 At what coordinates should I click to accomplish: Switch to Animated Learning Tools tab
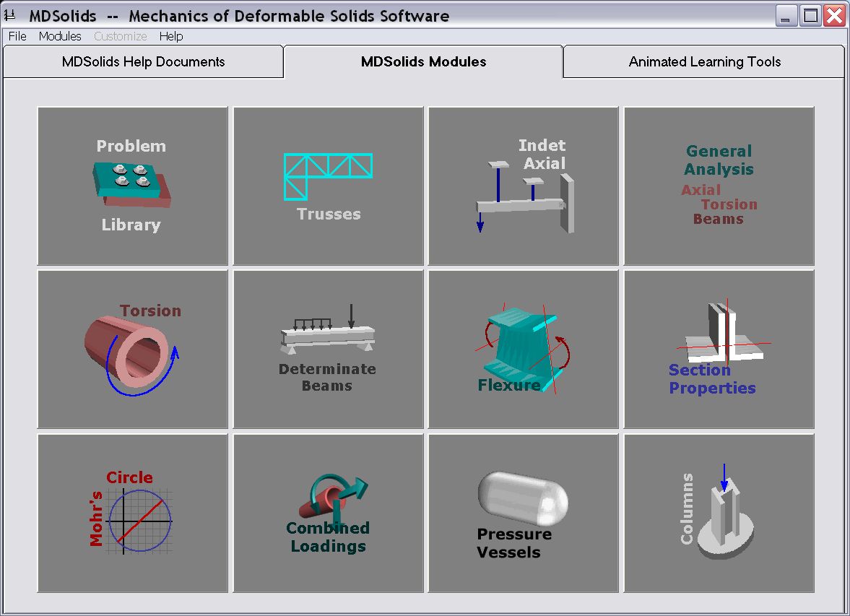click(x=704, y=62)
